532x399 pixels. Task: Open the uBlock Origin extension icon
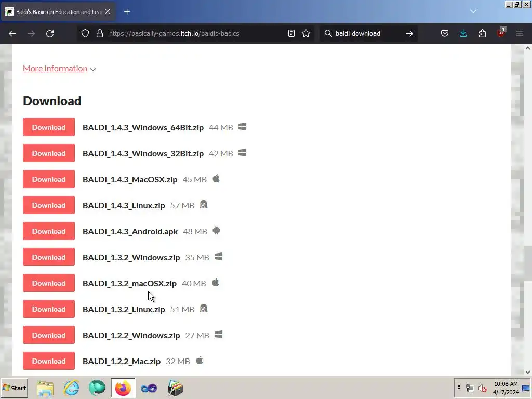coord(501,33)
